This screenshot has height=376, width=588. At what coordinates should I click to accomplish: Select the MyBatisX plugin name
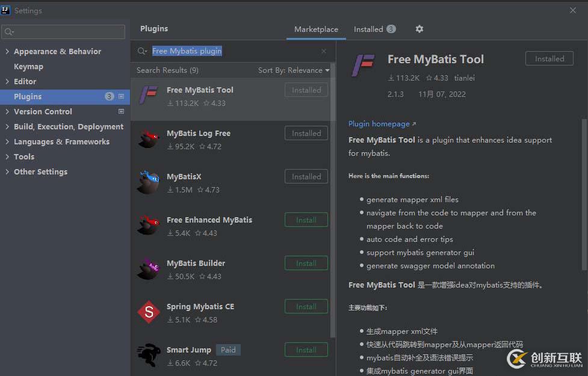coord(184,176)
